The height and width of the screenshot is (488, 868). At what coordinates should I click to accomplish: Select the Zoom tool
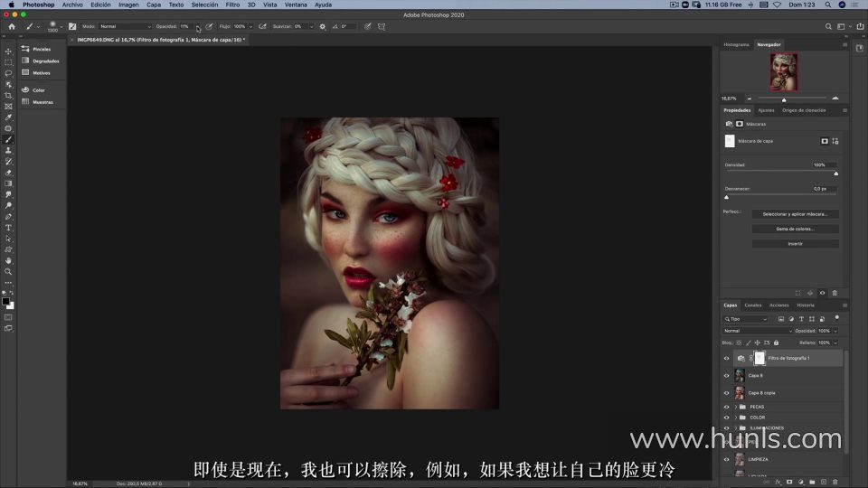pos(8,272)
